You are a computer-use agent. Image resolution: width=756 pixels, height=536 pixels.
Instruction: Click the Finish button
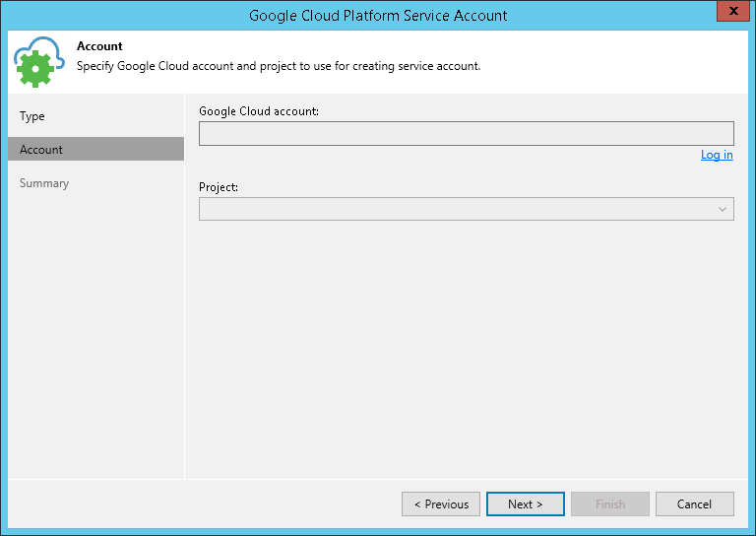(x=610, y=504)
